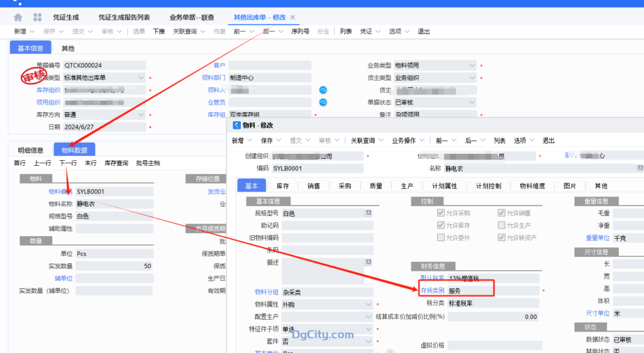Click the 实发数量 field showing 50
The width and height of the screenshot is (644, 353).
click(x=114, y=266)
